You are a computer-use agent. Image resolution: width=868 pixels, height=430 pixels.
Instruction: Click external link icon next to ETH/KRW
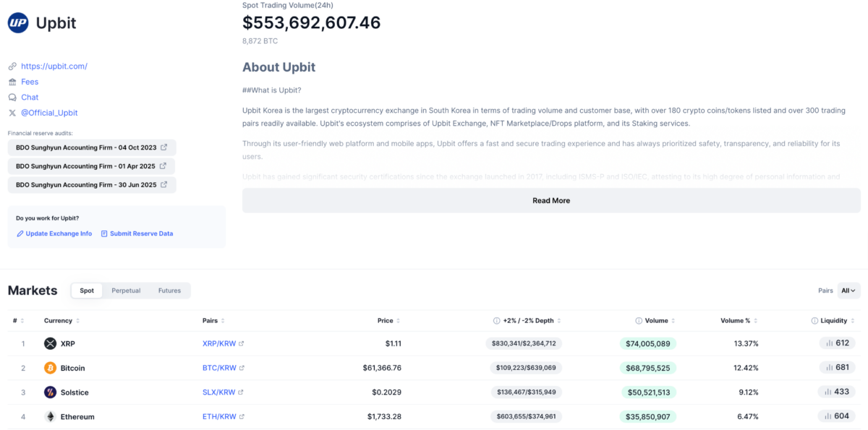click(x=242, y=417)
